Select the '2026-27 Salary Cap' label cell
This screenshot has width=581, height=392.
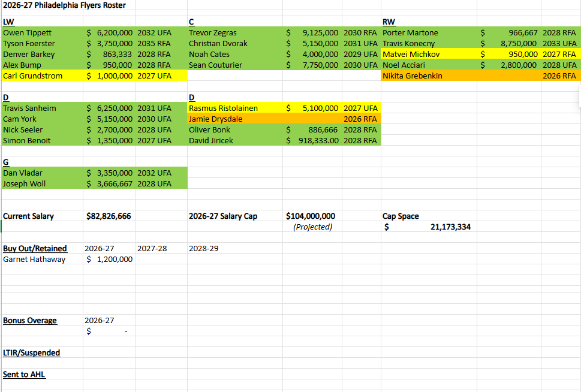[x=235, y=216]
